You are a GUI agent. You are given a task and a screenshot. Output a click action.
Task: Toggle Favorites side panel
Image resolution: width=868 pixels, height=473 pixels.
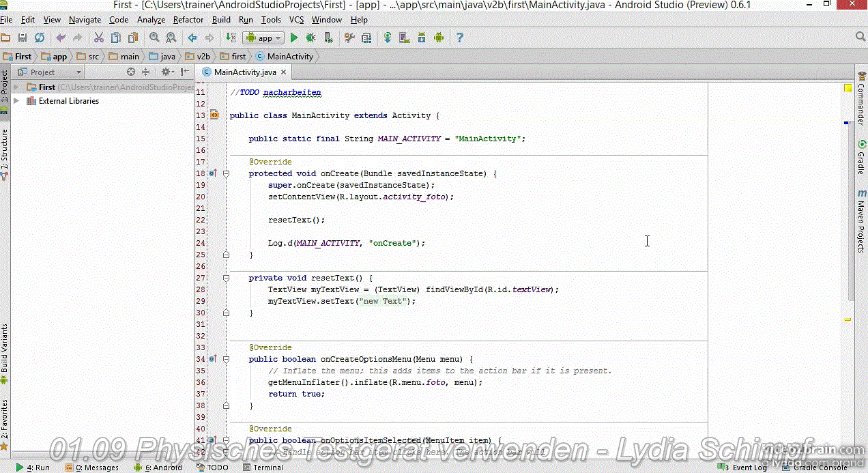pos(5,423)
